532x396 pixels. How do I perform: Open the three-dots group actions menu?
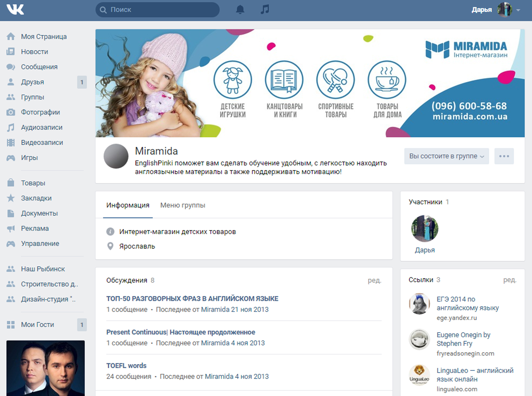coord(504,156)
